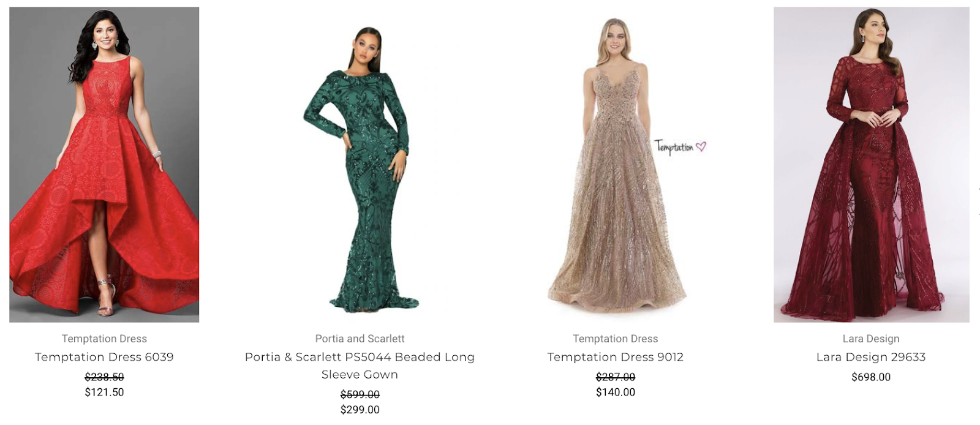View the green beaded long sleeve gown image
This screenshot has width=980, height=425.
[360, 164]
